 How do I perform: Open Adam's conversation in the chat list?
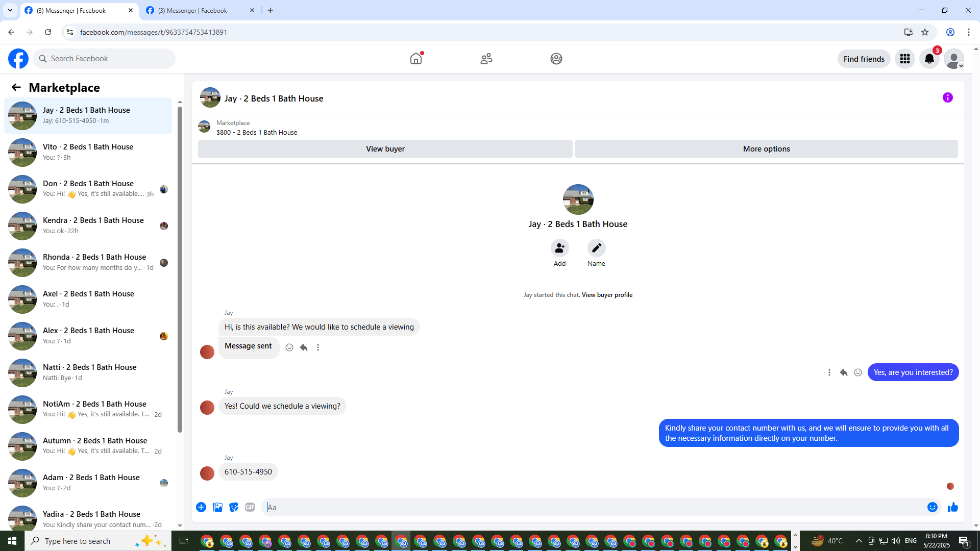click(88, 483)
